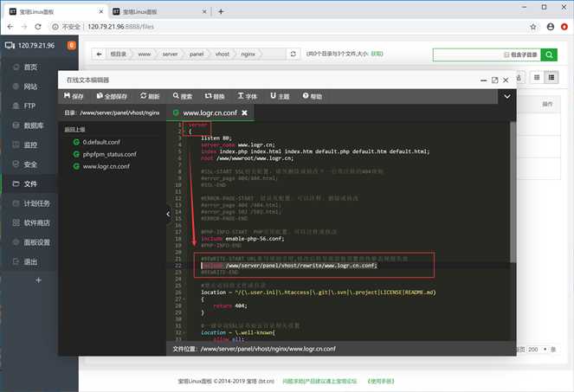Open 计划任务 scheduled tasks in sidebar
This screenshot has width=574, height=392.
click(x=36, y=203)
